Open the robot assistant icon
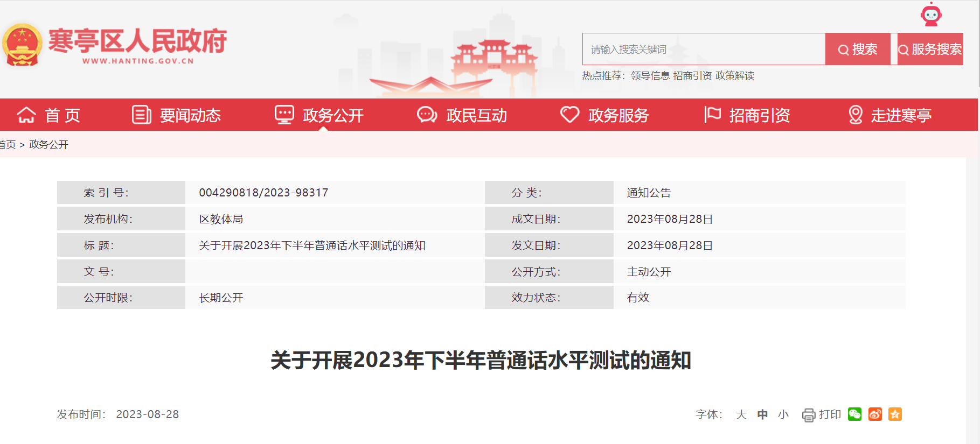This screenshot has width=980, height=444. pos(931,15)
